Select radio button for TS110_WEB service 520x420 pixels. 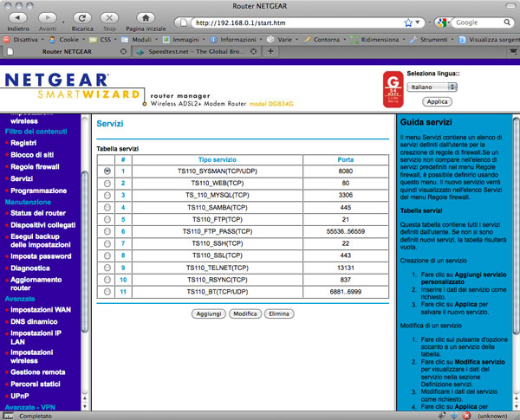pyautogui.click(x=107, y=184)
